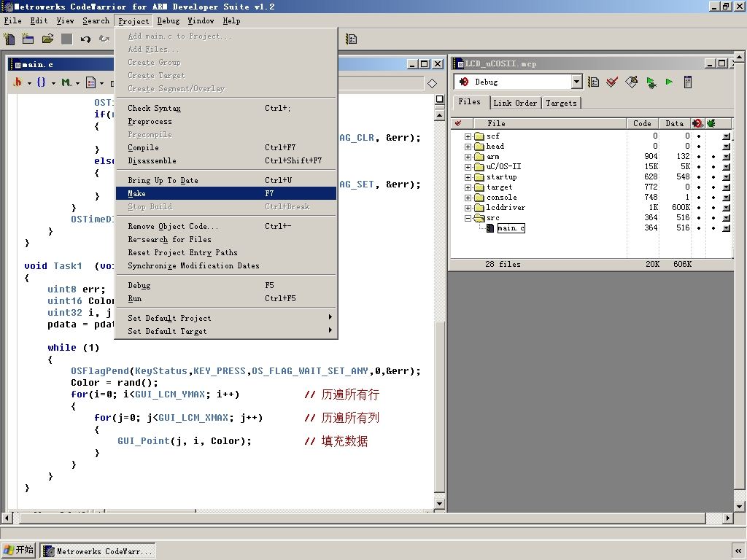
Task: Click the lcddriver folder icon
Action: [479, 208]
